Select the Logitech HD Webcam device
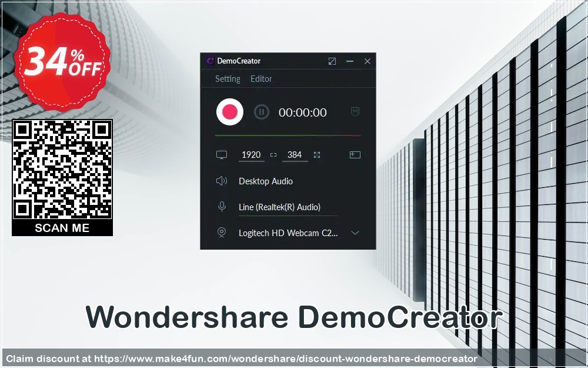The height and width of the screenshot is (368, 588). (288, 233)
